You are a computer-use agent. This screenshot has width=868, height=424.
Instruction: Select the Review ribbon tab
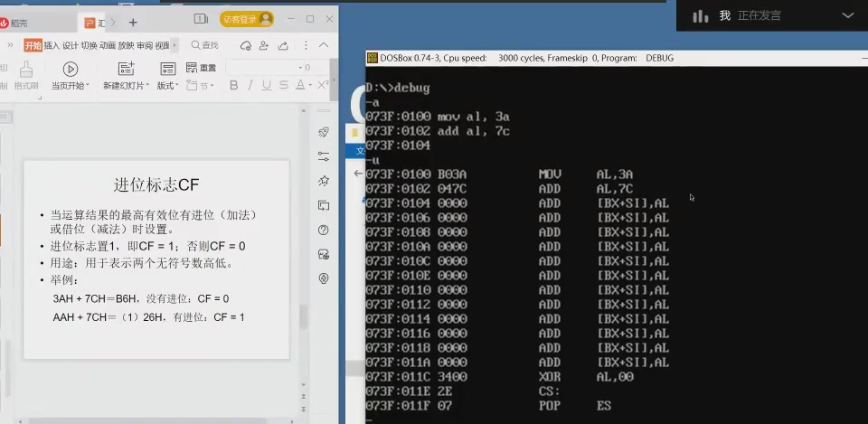145,45
